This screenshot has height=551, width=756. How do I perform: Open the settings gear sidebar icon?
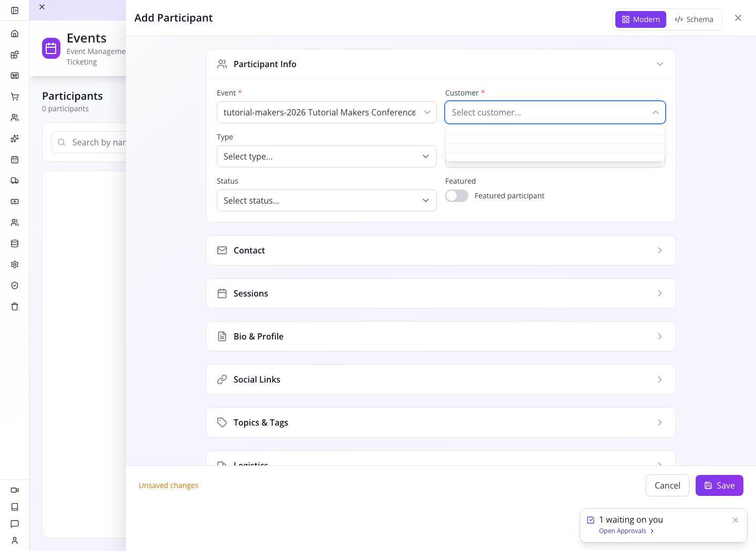[15, 264]
